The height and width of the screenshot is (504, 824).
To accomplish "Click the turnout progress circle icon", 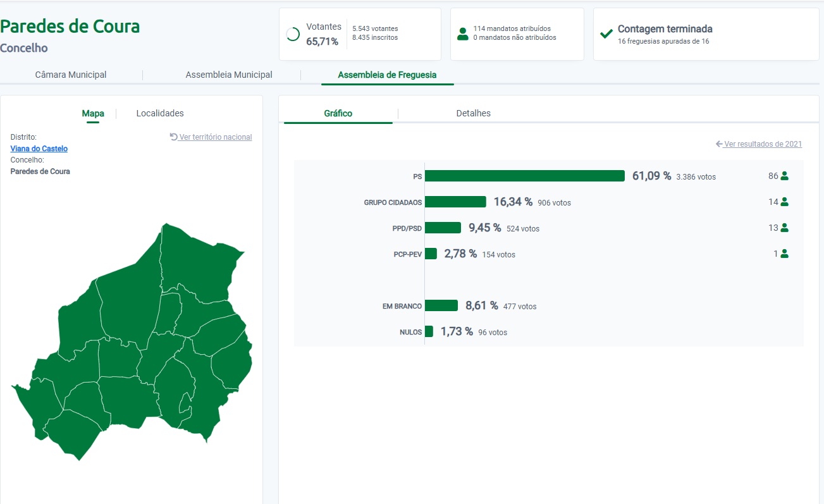I will [x=293, y=34].
